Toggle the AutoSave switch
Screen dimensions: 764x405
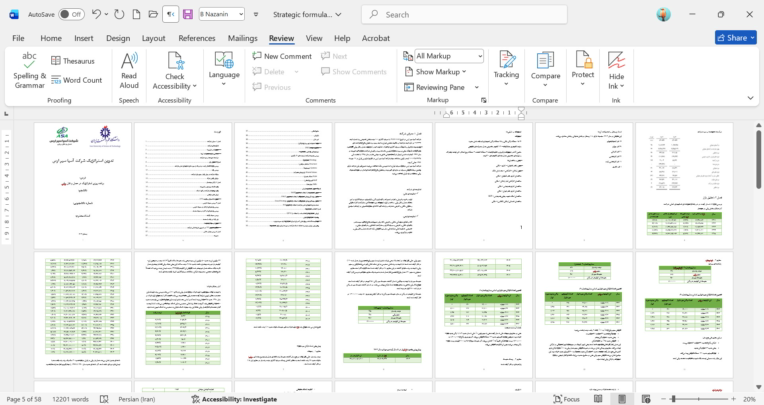(x=71, y=14)
